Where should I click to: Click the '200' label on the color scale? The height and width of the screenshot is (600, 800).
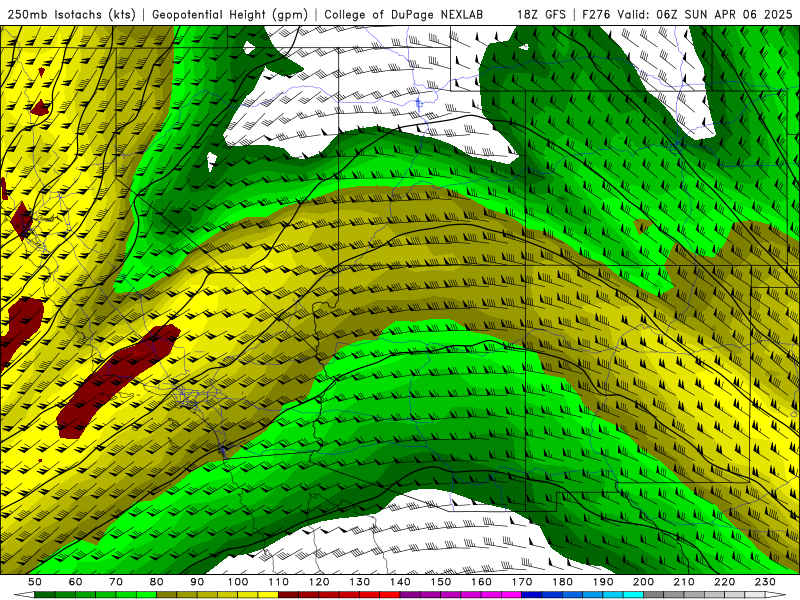tap(643, 582)
